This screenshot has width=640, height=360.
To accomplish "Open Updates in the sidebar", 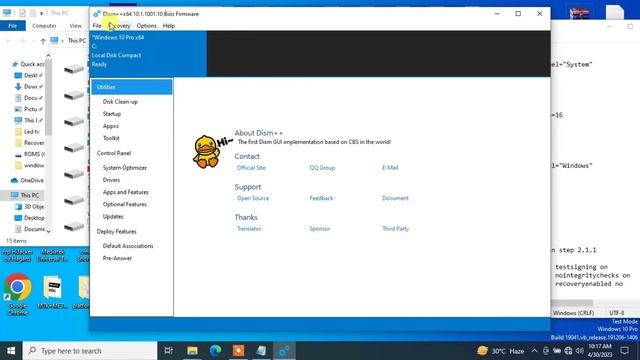I will pos(113,217).
